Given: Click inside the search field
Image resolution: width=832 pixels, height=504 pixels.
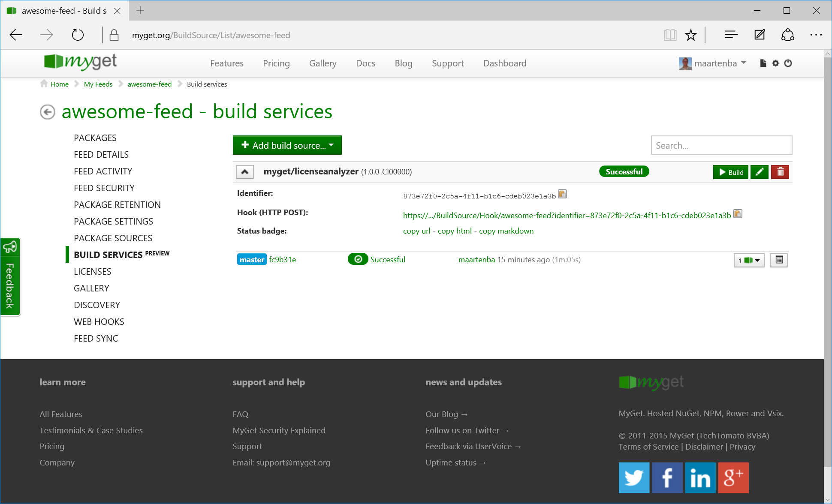Looking at the screenshot, I should [721, 145].
